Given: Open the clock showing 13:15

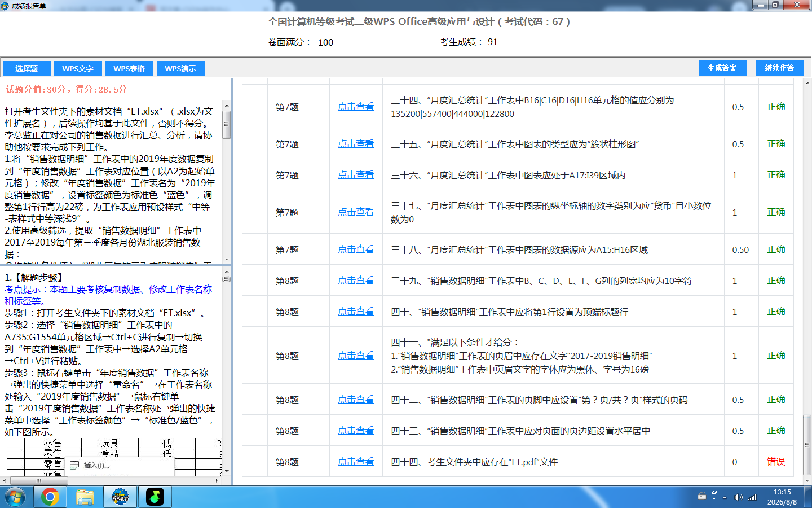Looking at the screenshot, I should (x=782, y=497).
